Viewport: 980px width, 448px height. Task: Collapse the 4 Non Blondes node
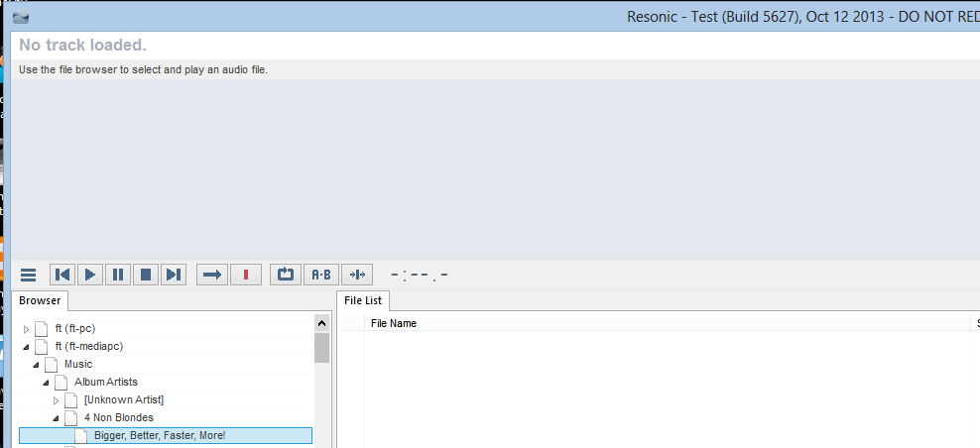point(57,418)
